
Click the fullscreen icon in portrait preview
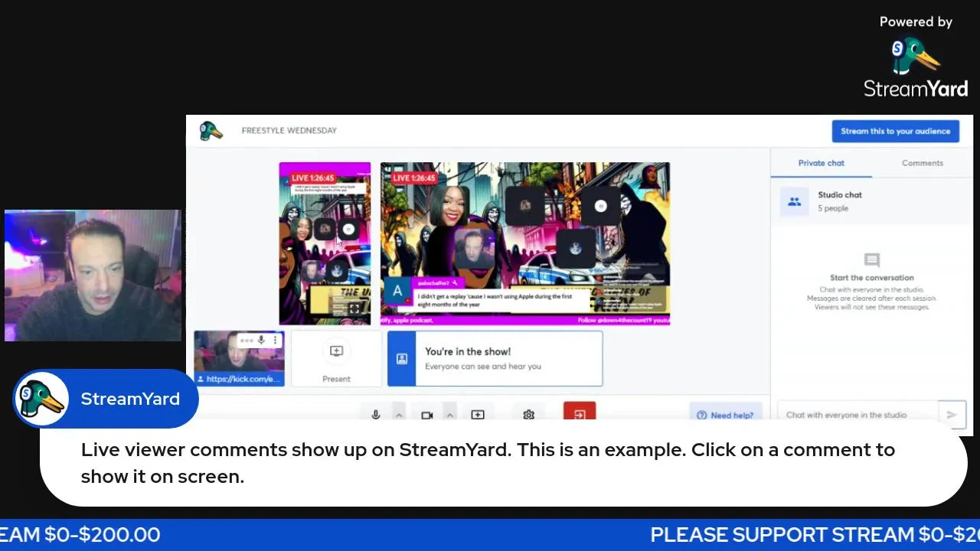(354, 309)
